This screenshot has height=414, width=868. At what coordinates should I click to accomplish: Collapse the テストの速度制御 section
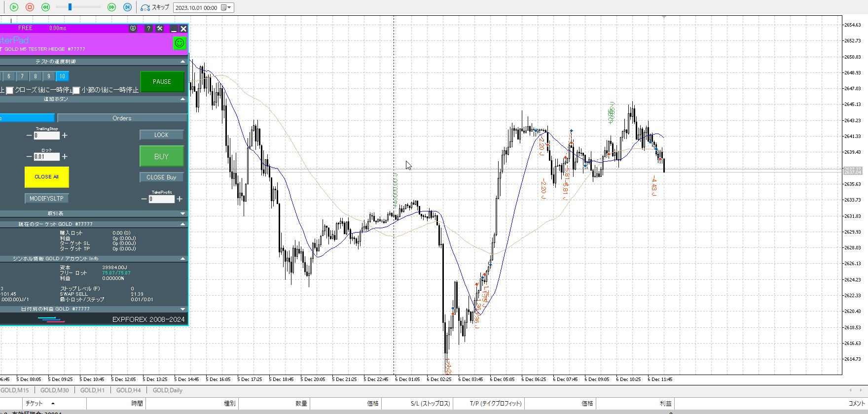[182, 62]
